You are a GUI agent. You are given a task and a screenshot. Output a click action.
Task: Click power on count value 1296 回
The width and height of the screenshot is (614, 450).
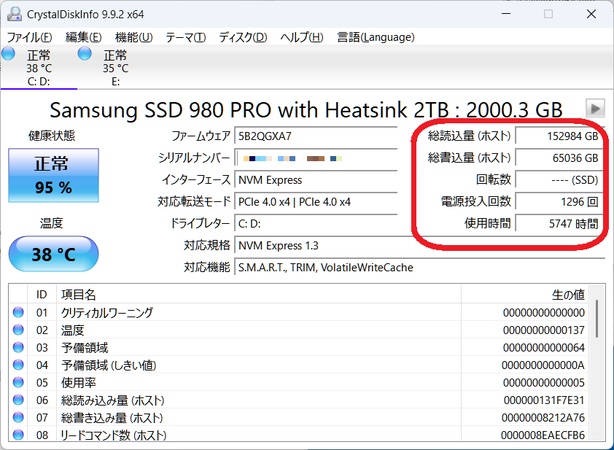tap(558, 202)
